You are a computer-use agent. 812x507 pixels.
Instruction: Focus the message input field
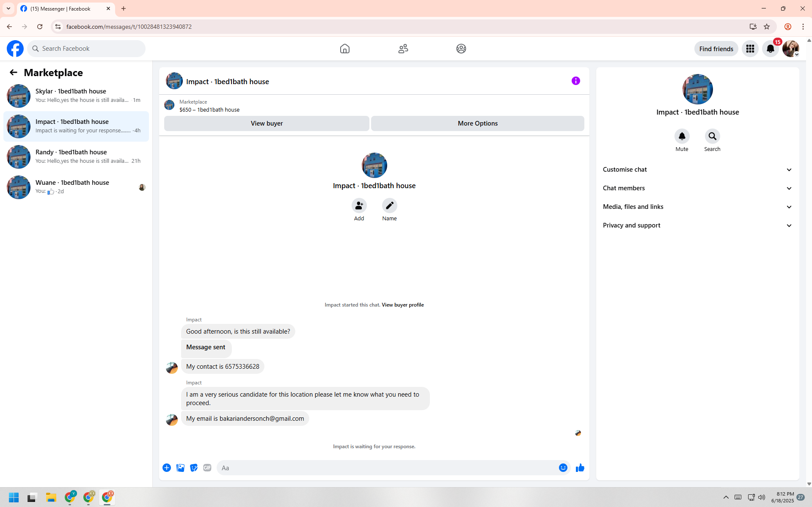388,468
